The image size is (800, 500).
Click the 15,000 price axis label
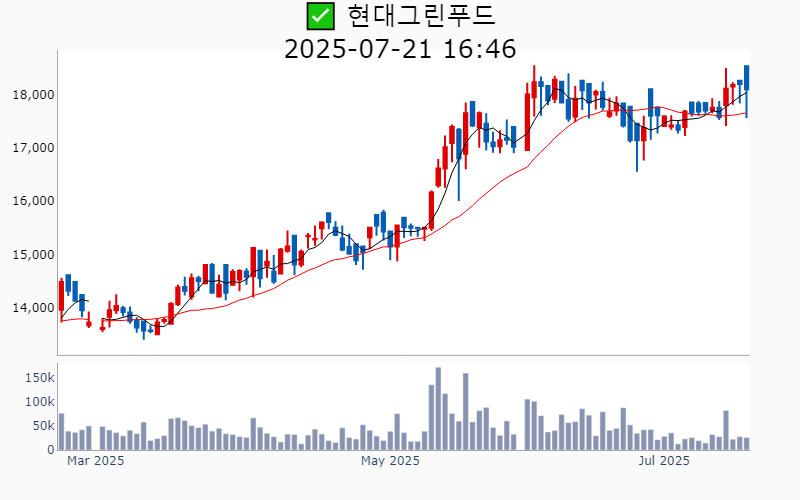(x=33, y=255)
